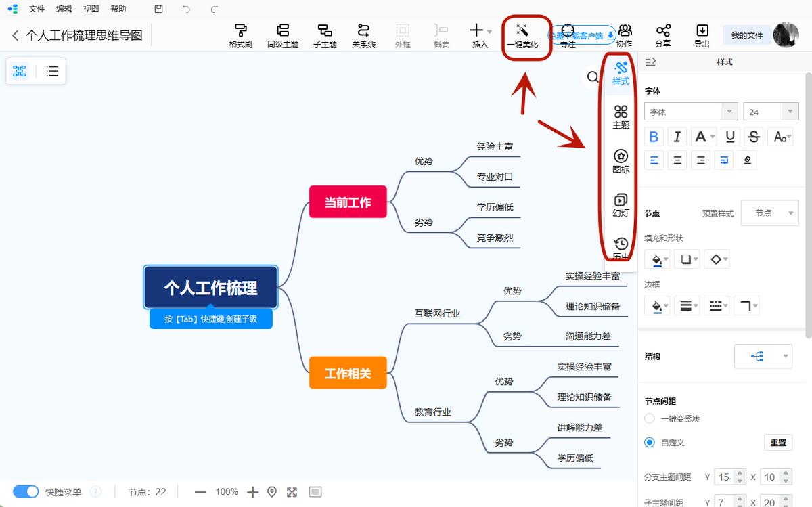Click the 重置 reset button
Viewport: 812px width, 507px height.
777,442
